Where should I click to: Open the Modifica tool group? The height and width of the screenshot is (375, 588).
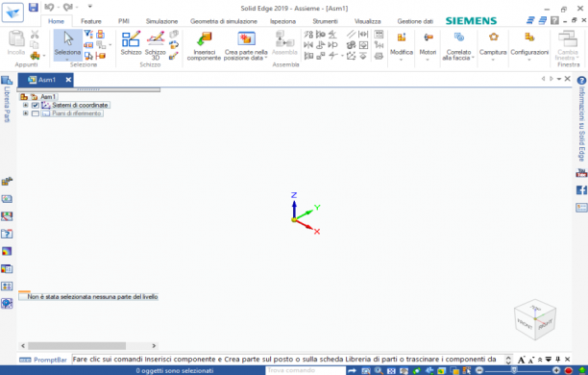[x=402, y=43]
